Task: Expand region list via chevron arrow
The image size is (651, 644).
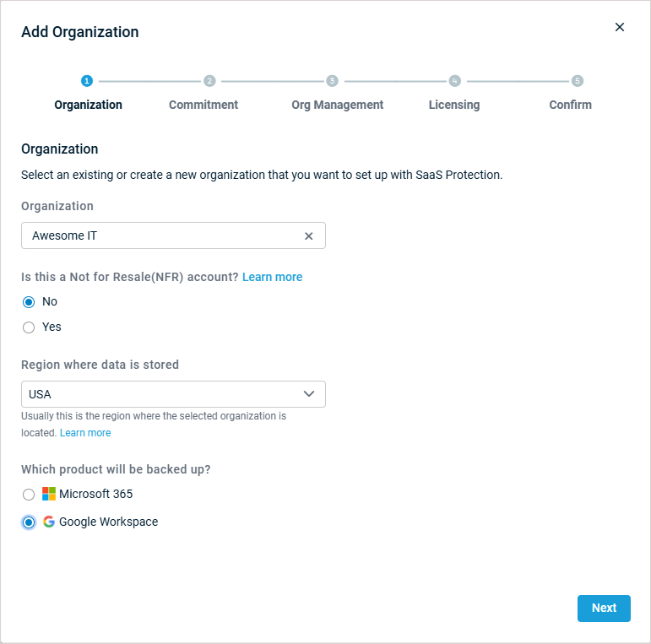Action: click(309, 394)
